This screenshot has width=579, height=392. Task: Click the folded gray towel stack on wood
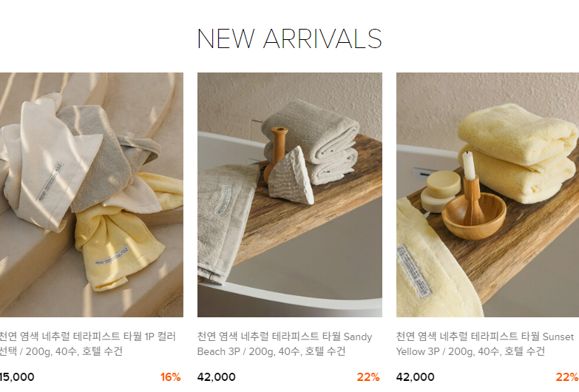311,142
